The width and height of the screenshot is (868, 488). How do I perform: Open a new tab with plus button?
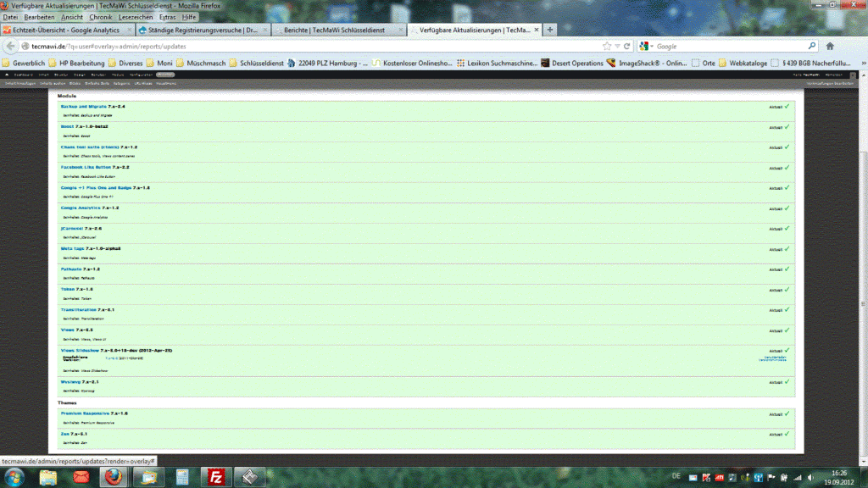(550, 30)
